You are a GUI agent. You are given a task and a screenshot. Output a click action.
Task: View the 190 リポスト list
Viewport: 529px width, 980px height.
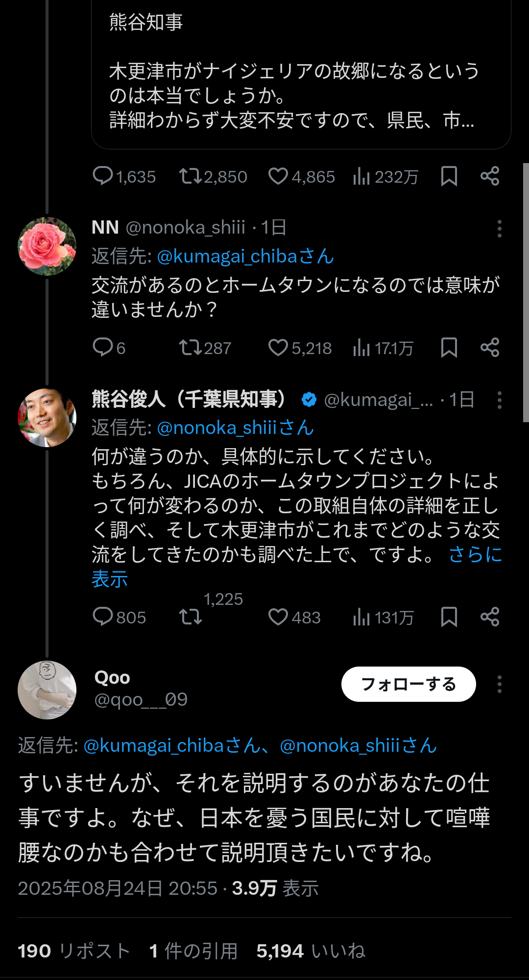click(74, 951)
